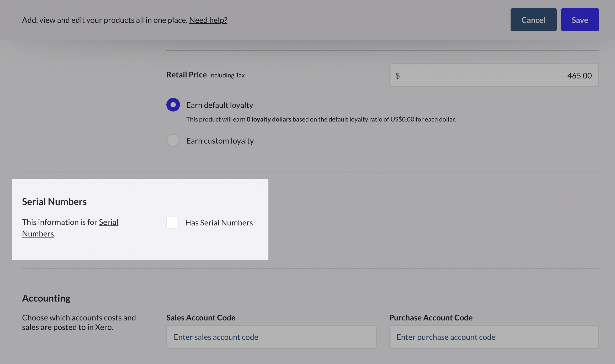Select the Earn custom loyalty radio button

click(x=173, y=140)
